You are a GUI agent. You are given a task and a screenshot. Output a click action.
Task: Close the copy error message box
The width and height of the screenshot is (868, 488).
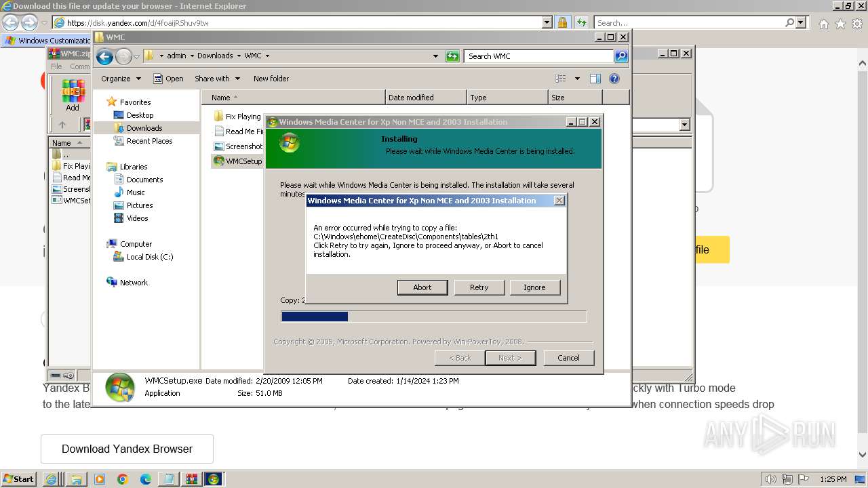pyautogui.click(x=559, y=201)
